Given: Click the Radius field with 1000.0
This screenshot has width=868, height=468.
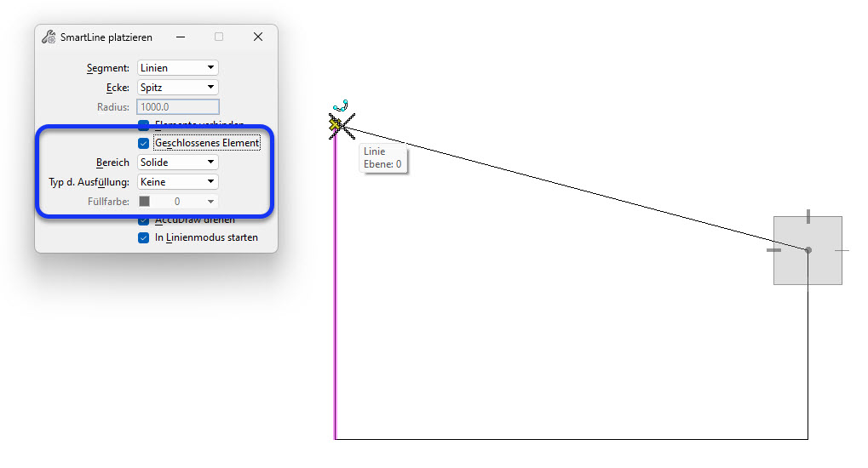Looking at the screenshot, I should [178, 106].
